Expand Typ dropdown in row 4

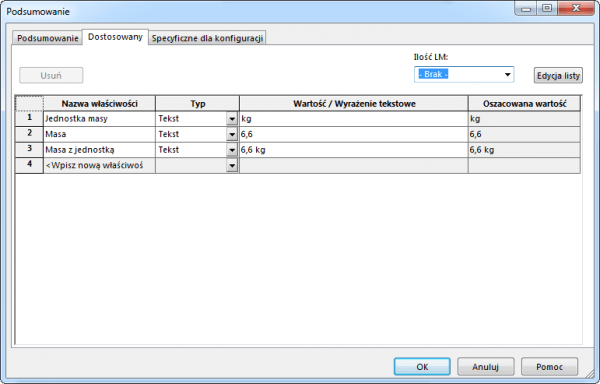point(232,166)
